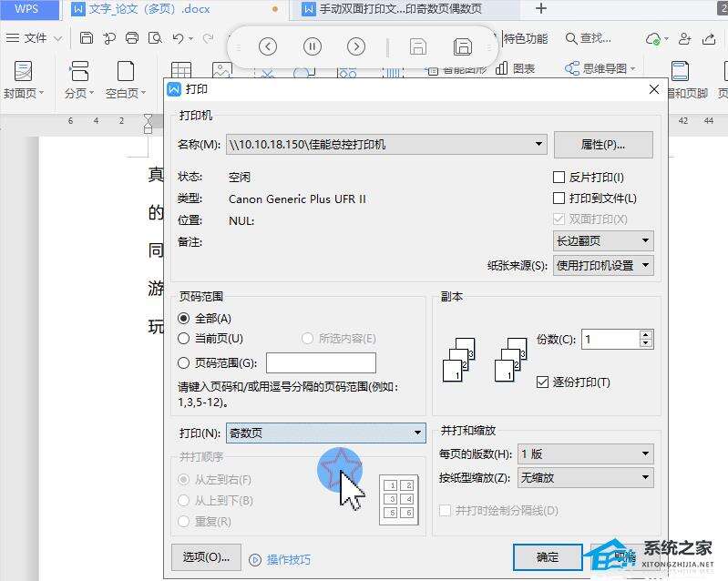
Task: Click the print icon in quick access toolbar
Action: [132, 38]
